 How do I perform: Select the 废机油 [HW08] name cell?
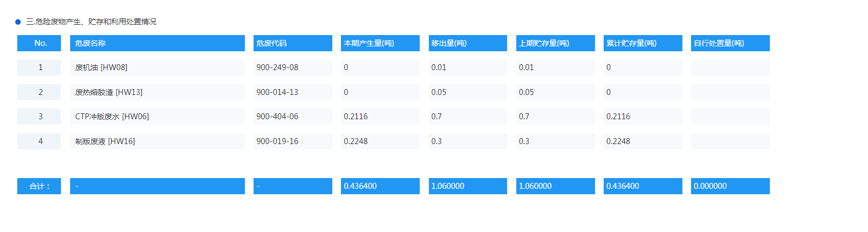[x=157, y=67]
